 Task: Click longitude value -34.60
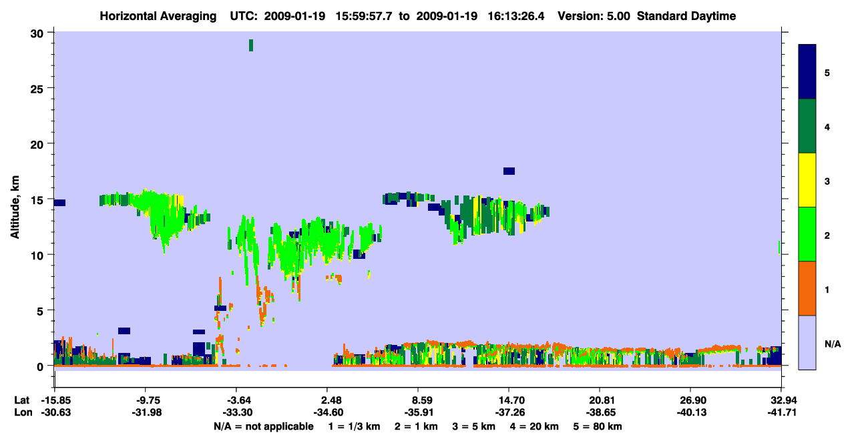328,412
